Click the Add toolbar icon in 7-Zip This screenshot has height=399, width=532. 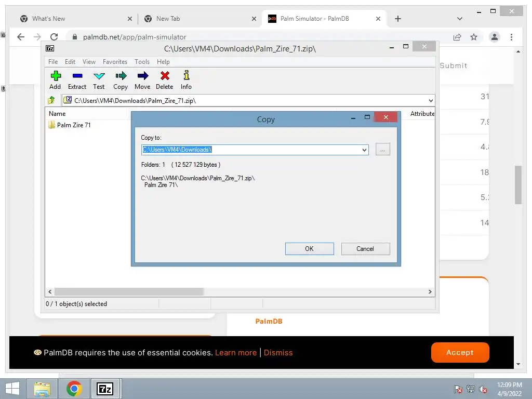pos(55,76)
